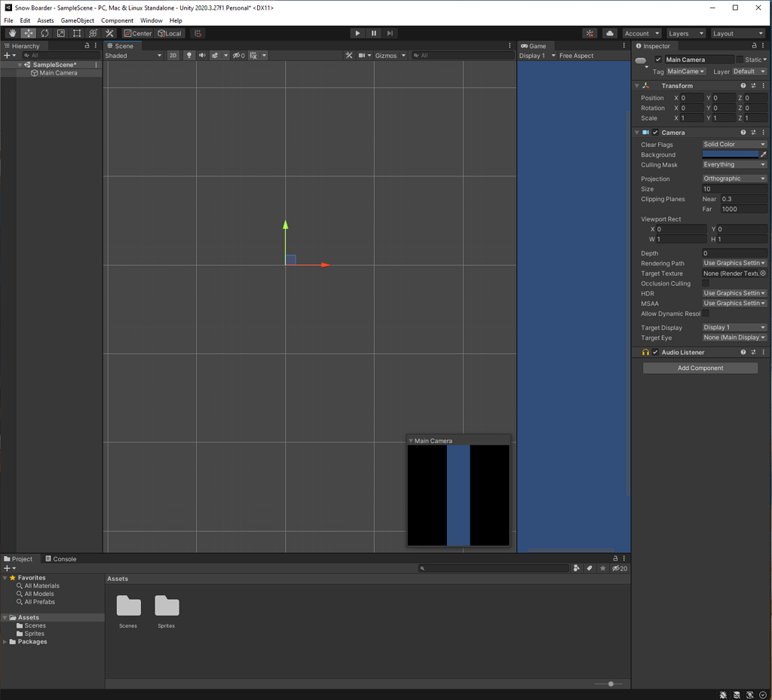Switch orientation from Local to Global
Image resolution: width=772 pixels, height=700 pixels.
tap(170, 33)
